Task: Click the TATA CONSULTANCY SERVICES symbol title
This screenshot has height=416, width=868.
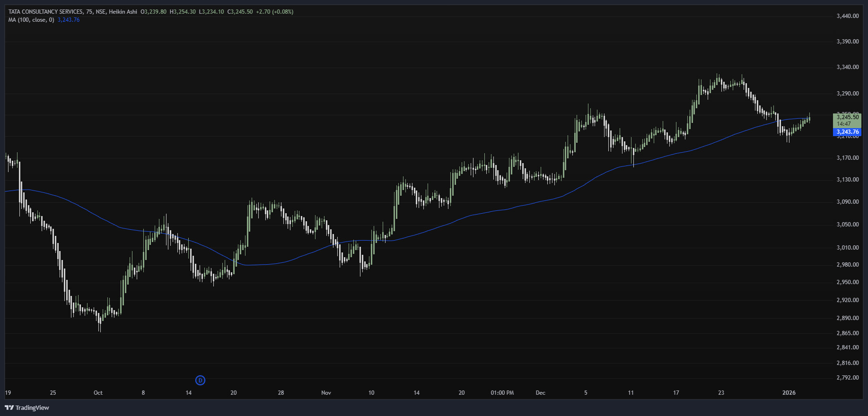Action: tap(45, 12)
